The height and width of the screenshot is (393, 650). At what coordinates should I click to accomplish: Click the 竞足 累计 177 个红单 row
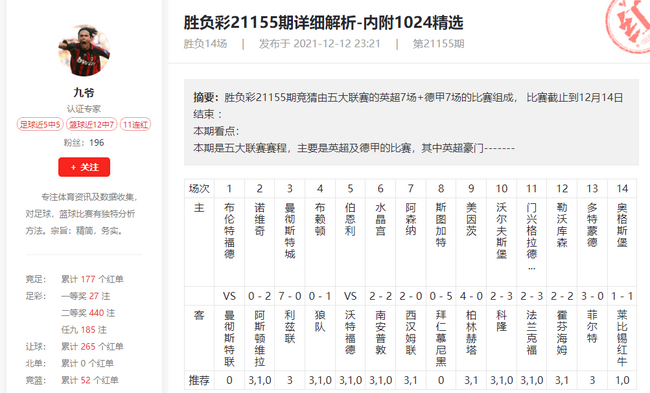pyautogui.click(x=75, y=279)
